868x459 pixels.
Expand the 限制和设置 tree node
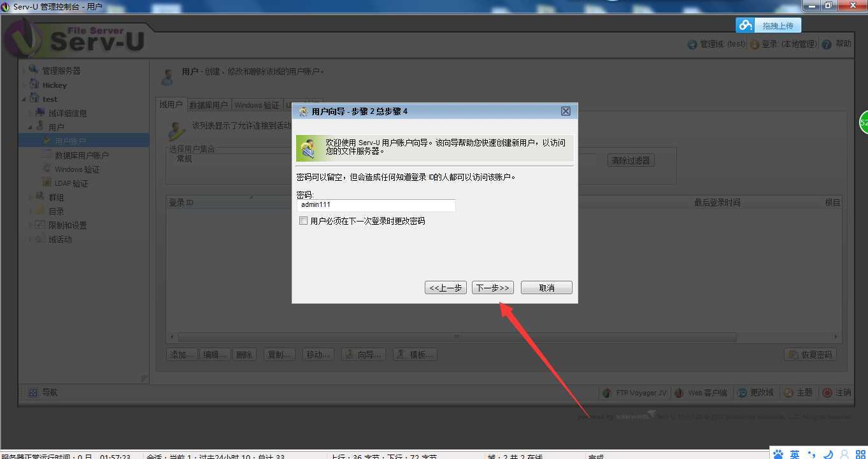[x=31, y=225]
